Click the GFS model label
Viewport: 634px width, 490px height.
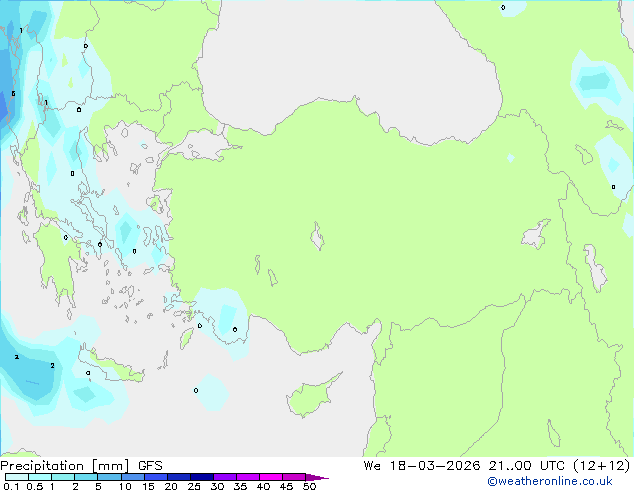coord(150,466)
